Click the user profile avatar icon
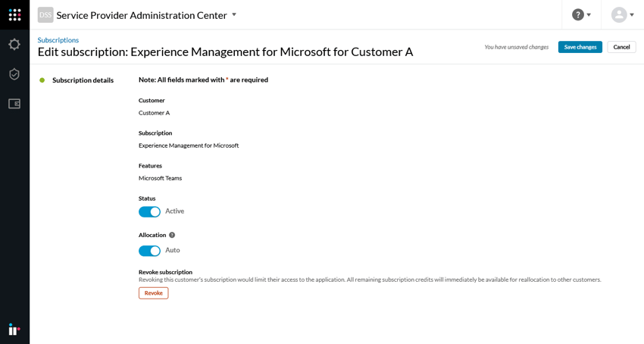Viewport: 644px width, 344px height. [619, 15]
